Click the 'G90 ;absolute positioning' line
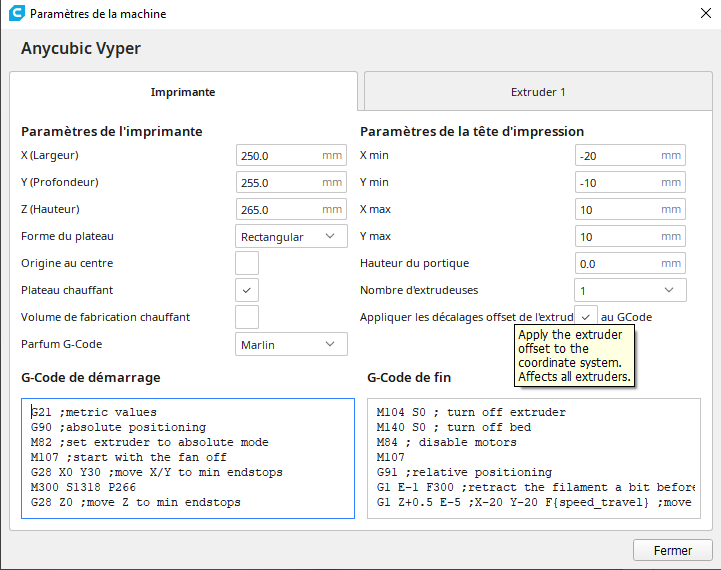 118,428
